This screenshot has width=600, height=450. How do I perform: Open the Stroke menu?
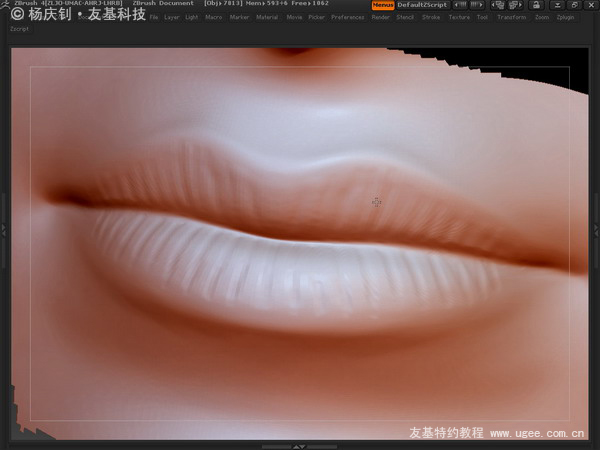pyautogui.click(x=431, y=17)
